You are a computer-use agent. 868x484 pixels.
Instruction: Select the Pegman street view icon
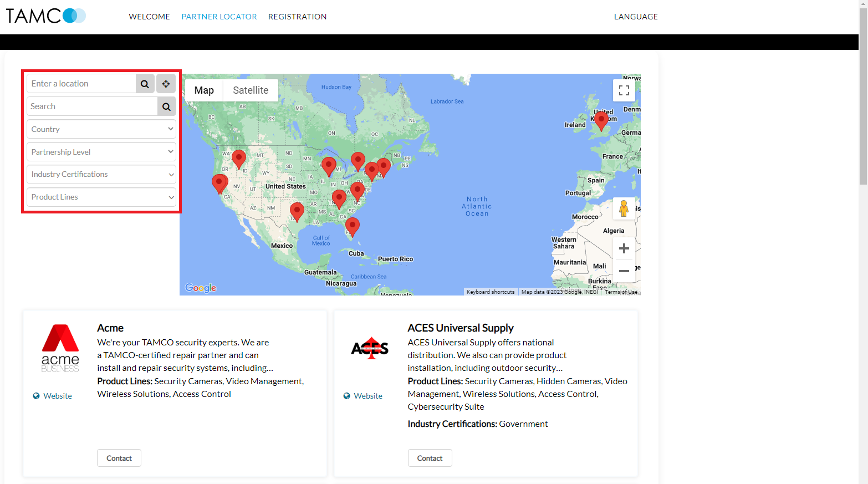[624, 208]
